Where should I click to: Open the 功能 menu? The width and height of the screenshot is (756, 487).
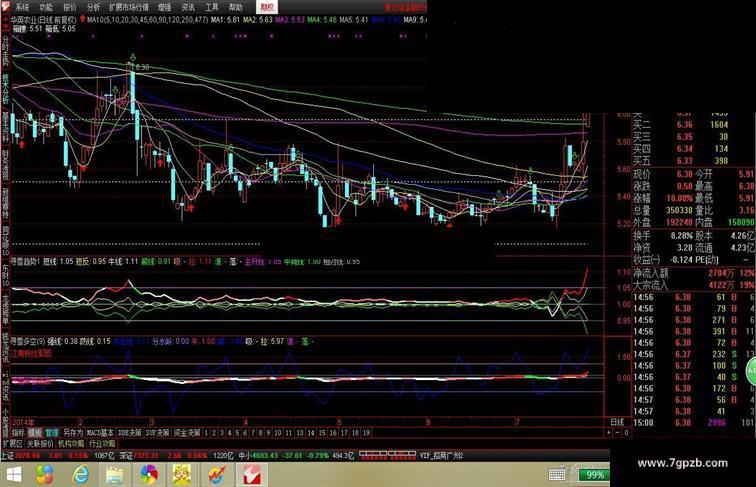point(46,7)
